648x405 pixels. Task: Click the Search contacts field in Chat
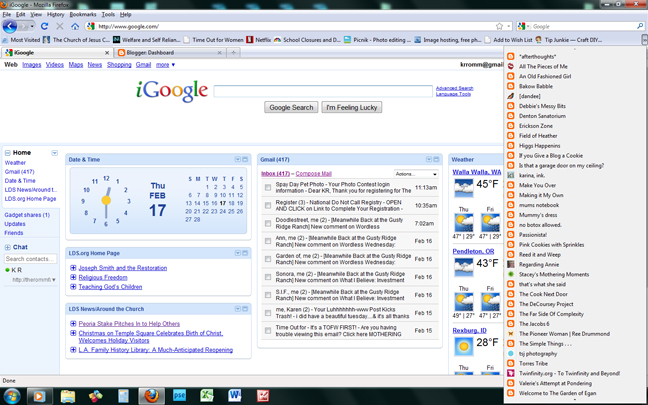click(30, 259)
